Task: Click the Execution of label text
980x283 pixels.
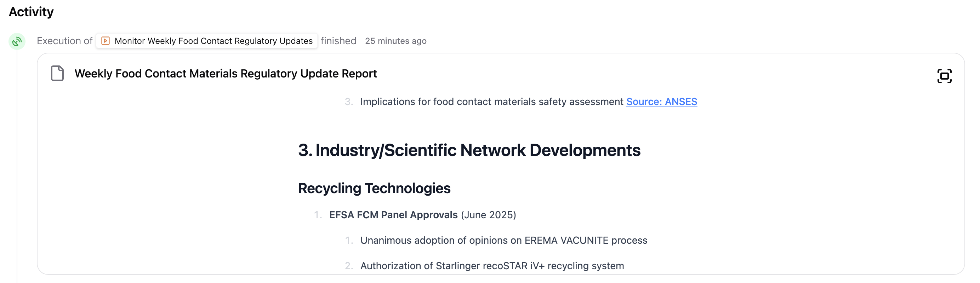Action: [64, 41]
